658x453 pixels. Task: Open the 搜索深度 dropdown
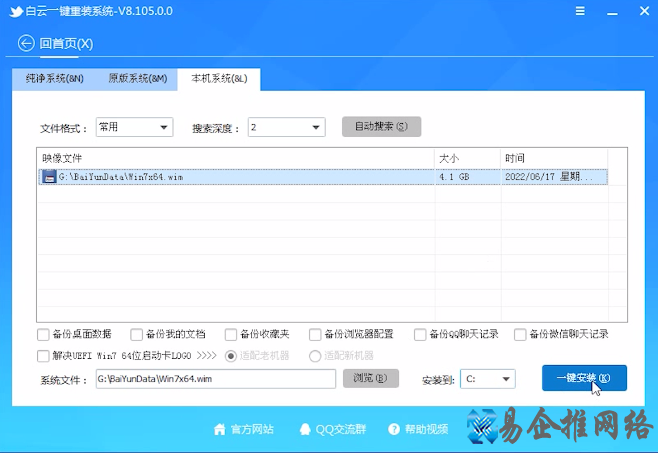click(x=286, y=127)
